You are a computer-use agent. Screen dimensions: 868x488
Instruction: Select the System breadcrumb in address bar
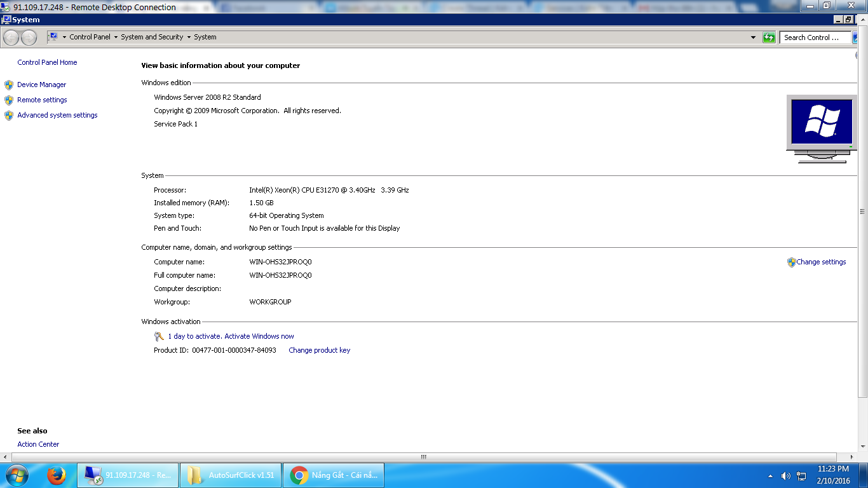pyautogui.click(x=205, y=37)
